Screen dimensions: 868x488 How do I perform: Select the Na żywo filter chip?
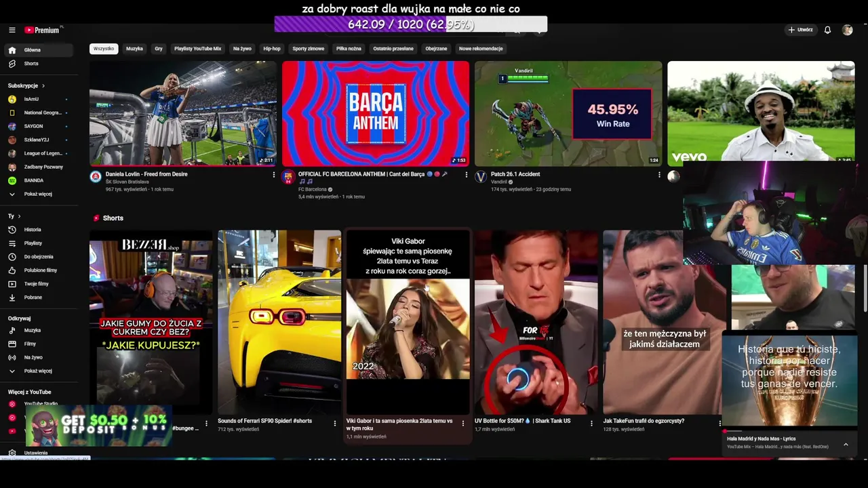[242, 49]
